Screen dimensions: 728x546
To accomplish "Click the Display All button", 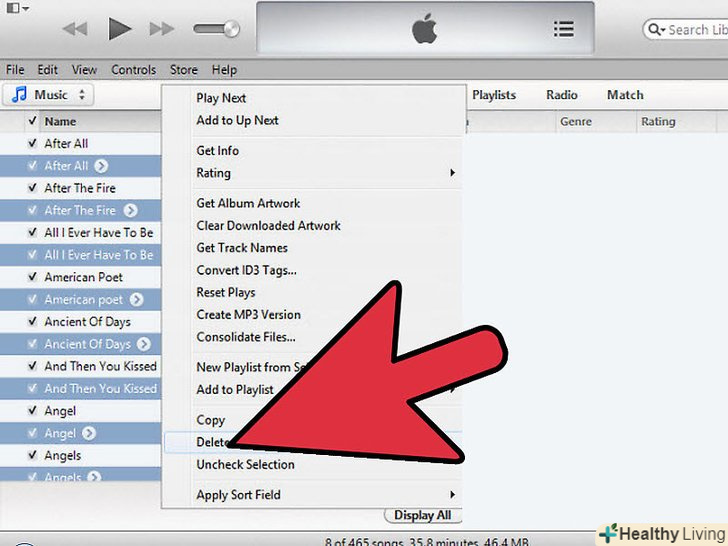I will tap(423, 515).
